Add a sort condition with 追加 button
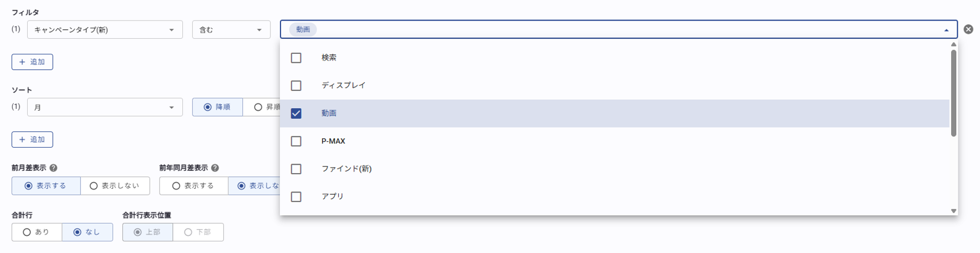 pyautogui.click(x=32, y=139)
